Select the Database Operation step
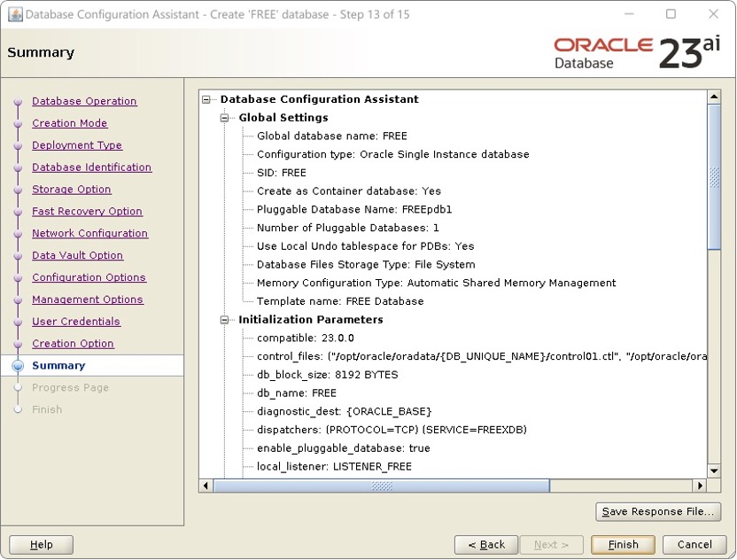This screenshot has width=737, height=560. [x=84, y=101]
